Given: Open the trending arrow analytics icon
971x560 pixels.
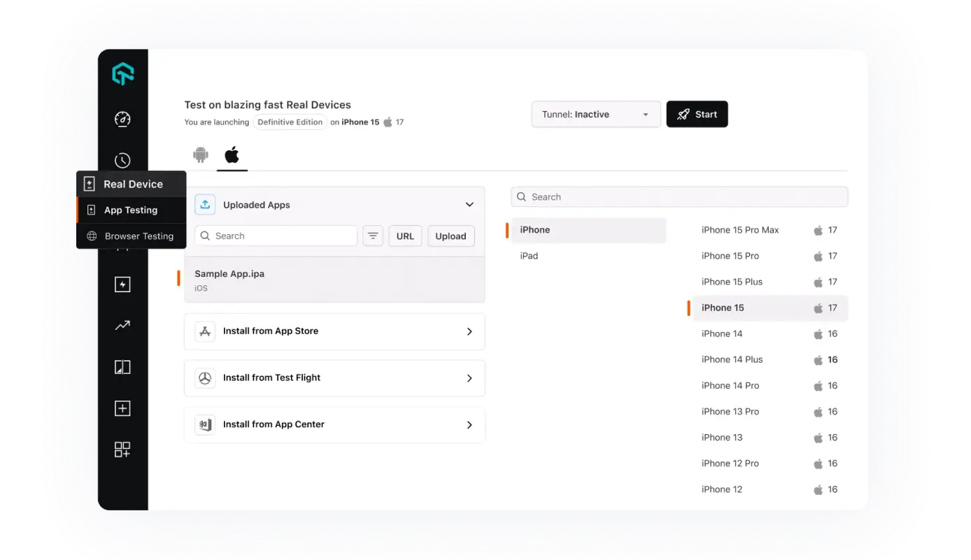Looking at the screenshot, I should coord(122,325).
